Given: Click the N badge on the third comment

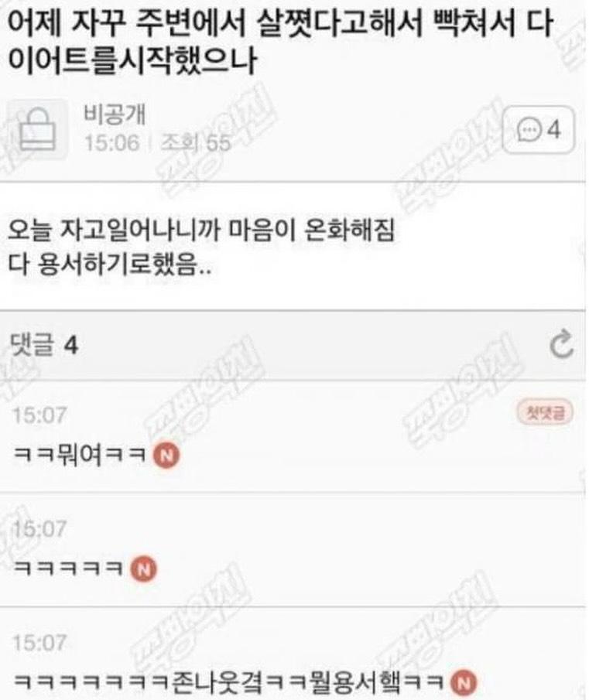Looking at the screenshot, I should (464, 683).
